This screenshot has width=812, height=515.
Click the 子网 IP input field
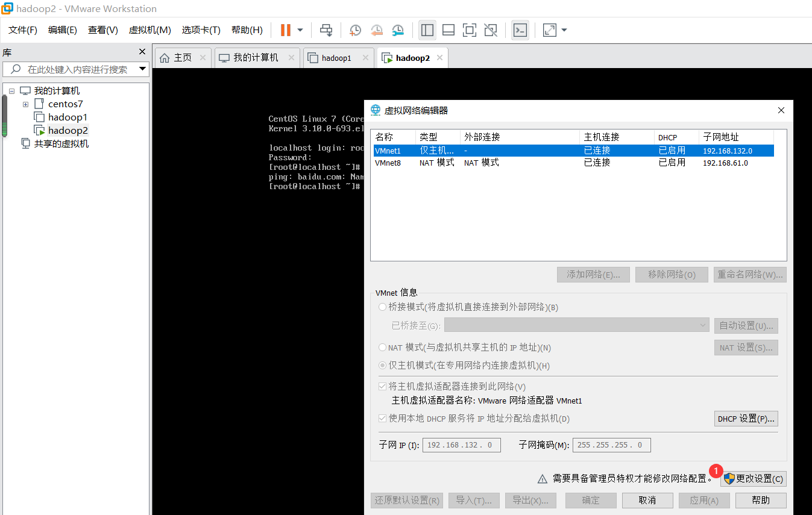[462, 445]
